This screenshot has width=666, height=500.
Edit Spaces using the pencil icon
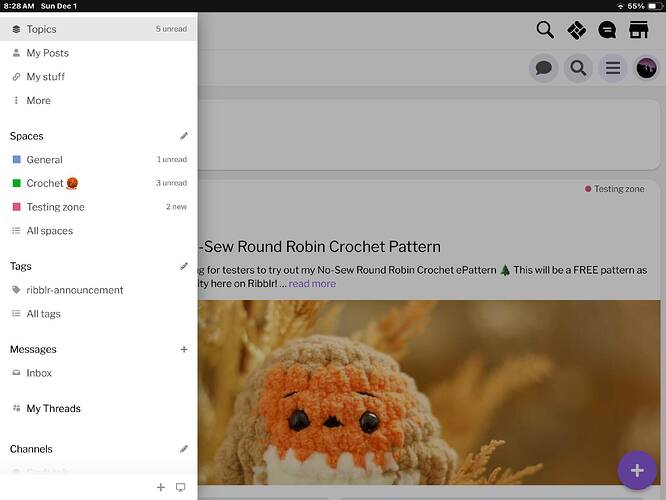[183, 136]
